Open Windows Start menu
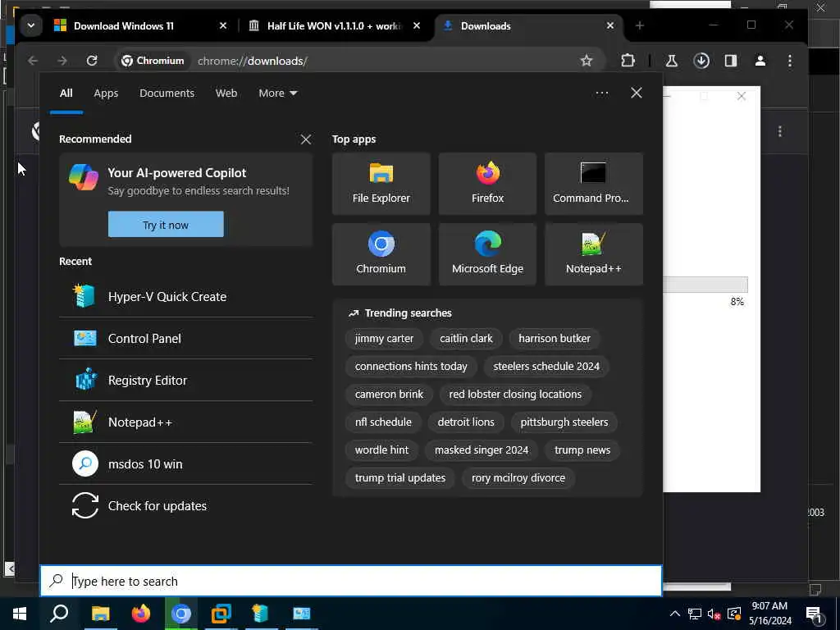 click(20, 614)
